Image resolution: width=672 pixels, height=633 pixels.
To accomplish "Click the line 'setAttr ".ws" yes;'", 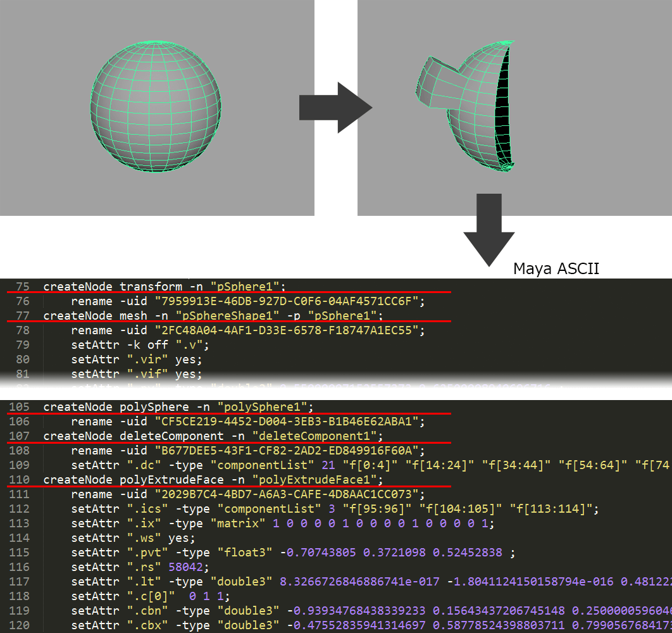I will [133, 538].
